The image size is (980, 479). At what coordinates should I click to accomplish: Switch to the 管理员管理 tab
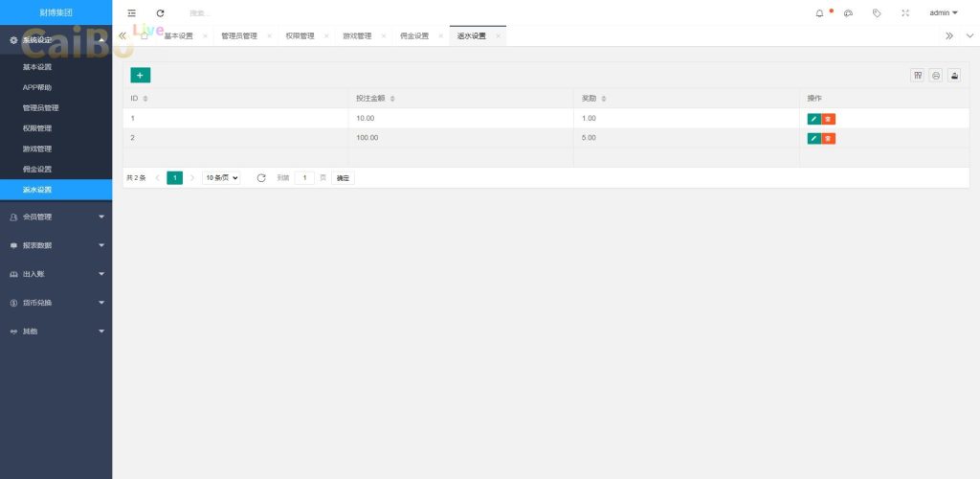(238, 36)
